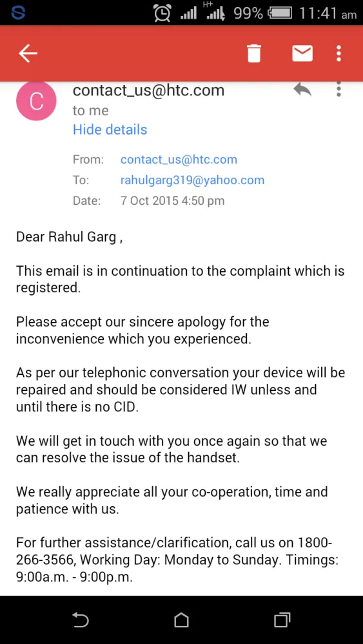Tap Android back navigation button
This screenshot has width=363, height=644.
click(81, 620)
